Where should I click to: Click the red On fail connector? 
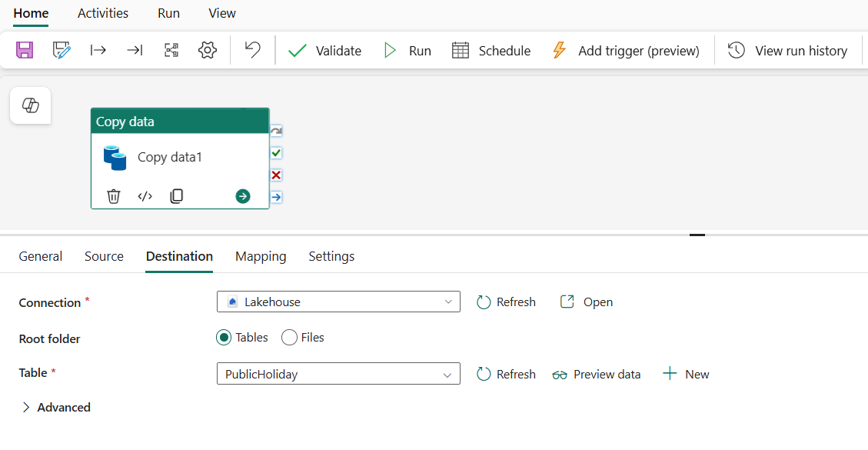click(276, 175)
